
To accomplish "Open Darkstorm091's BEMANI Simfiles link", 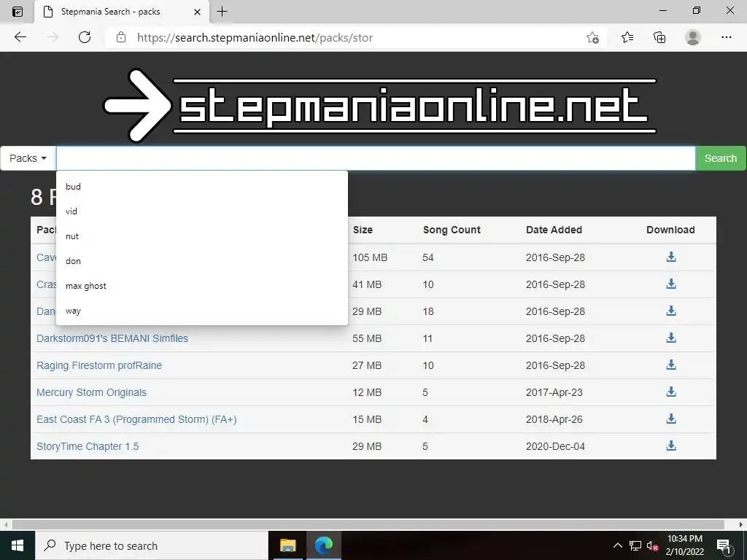I will (112, 338).
